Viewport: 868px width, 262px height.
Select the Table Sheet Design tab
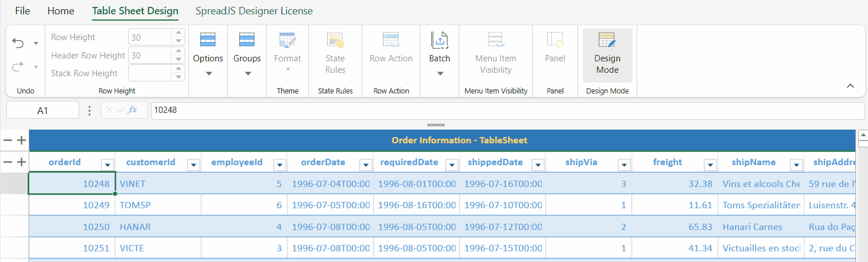click(135, 11)
